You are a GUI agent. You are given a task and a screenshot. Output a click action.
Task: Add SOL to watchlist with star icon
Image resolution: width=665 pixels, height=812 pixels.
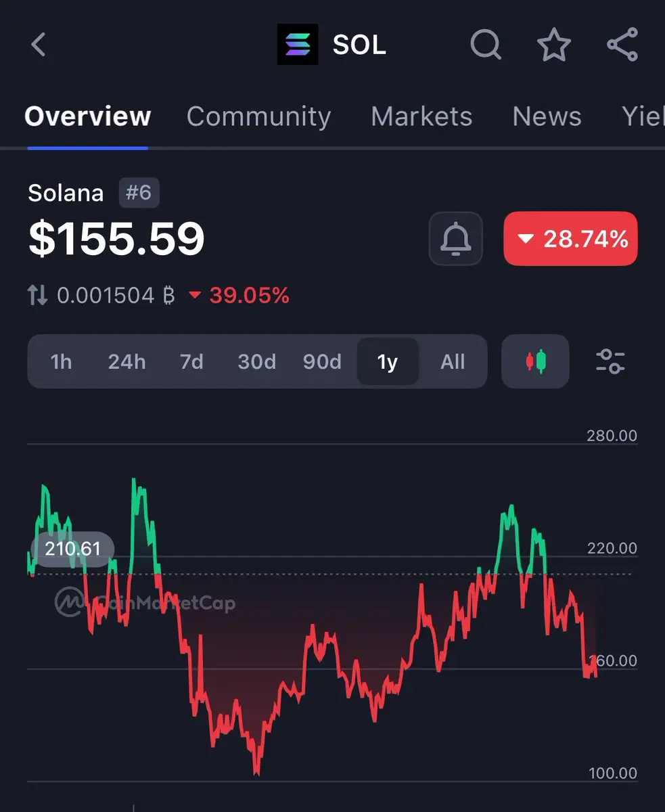pyautogui.click(x=554, y=45)
